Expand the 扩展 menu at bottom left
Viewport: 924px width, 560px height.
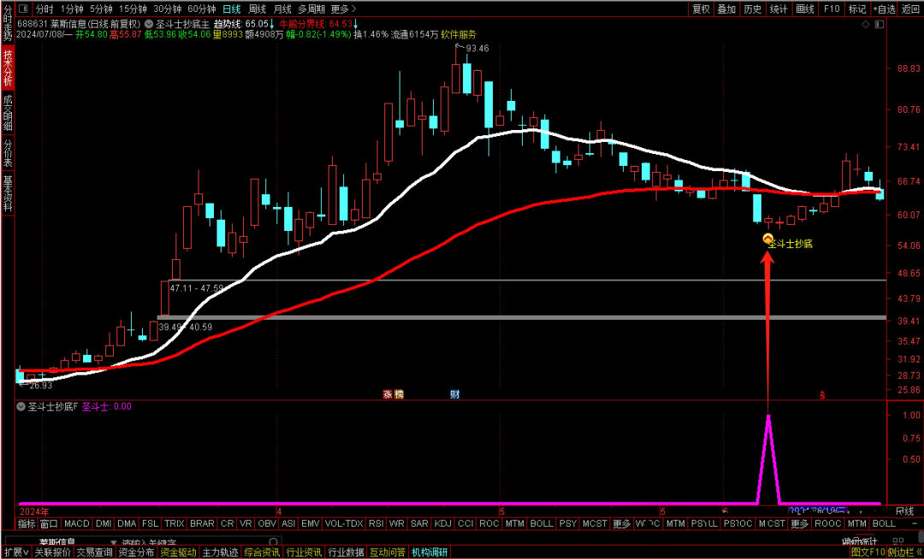point(15,552)
